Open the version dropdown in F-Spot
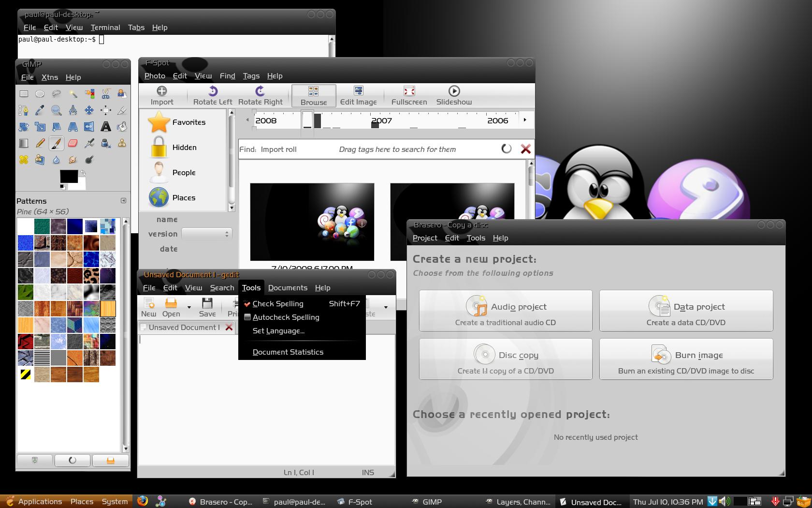Viewport: 812px width, 508px height. (207, 234)
